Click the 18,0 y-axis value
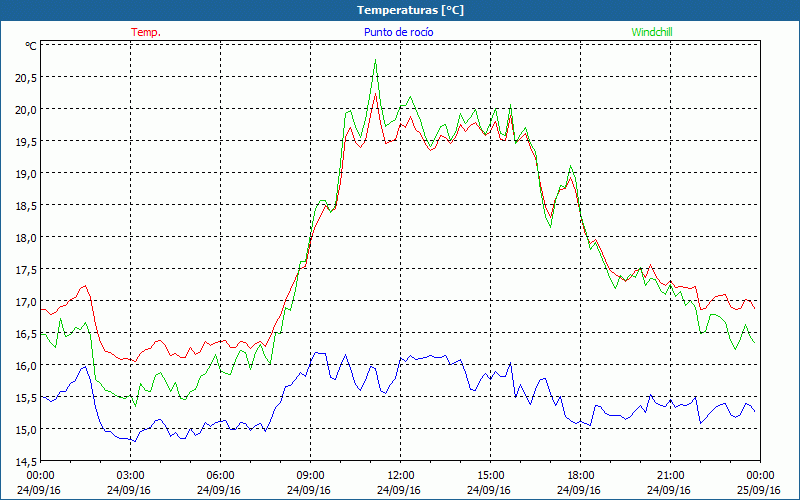800x500 pixels. [x=26, y=237]
